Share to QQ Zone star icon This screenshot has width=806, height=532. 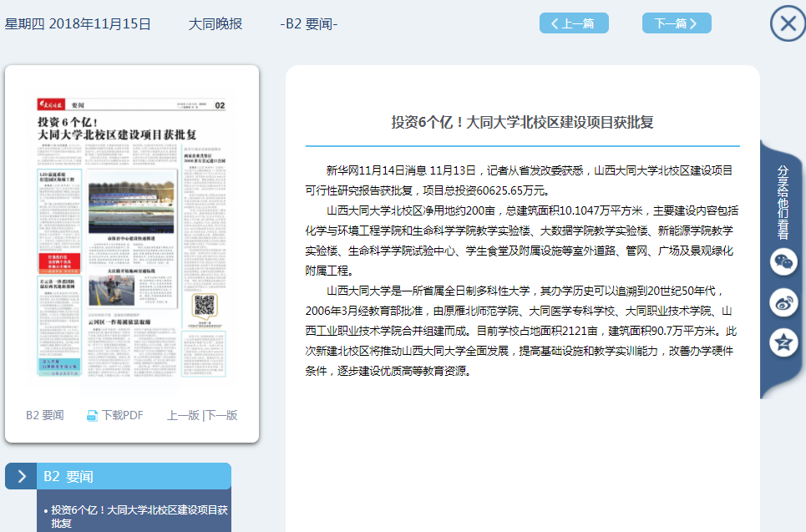[x=783, y=342]
